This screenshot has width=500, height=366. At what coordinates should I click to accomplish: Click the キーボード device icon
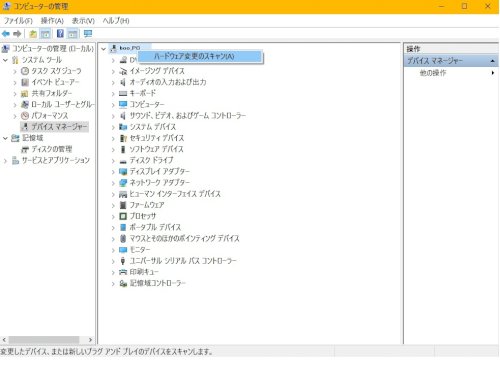pos(123,93)
